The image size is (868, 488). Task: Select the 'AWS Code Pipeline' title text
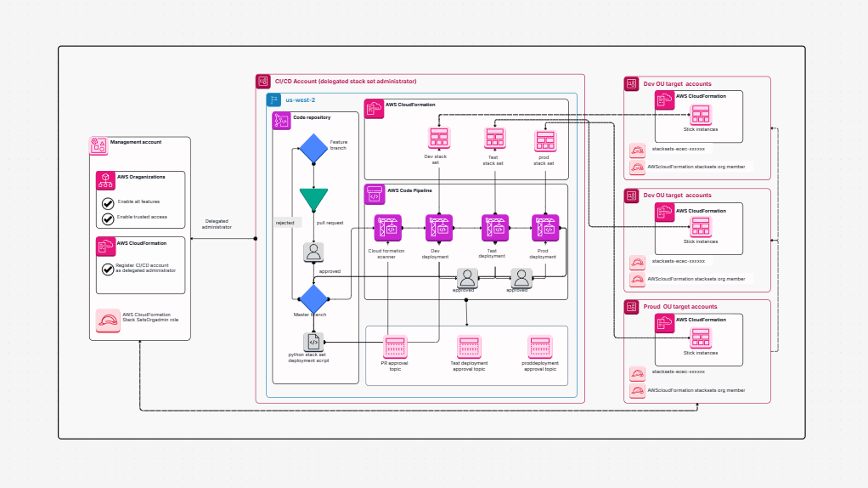(409, 190)
